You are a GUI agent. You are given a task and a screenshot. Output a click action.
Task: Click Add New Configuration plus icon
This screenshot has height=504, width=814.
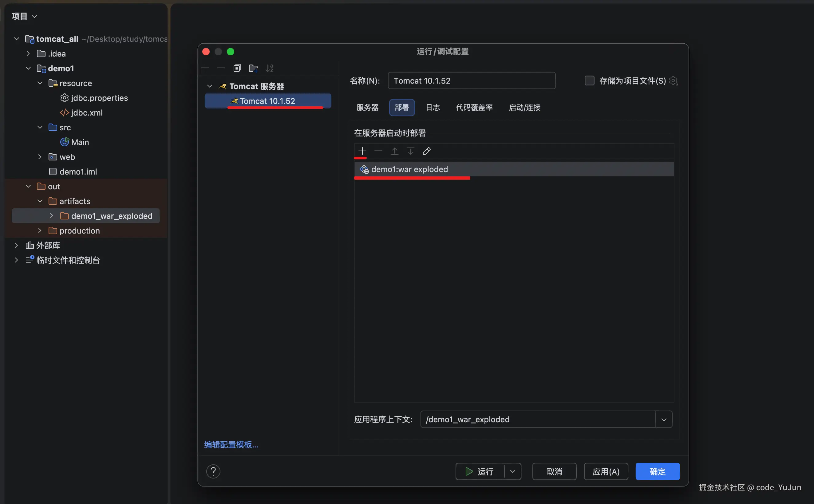[205, 68]
